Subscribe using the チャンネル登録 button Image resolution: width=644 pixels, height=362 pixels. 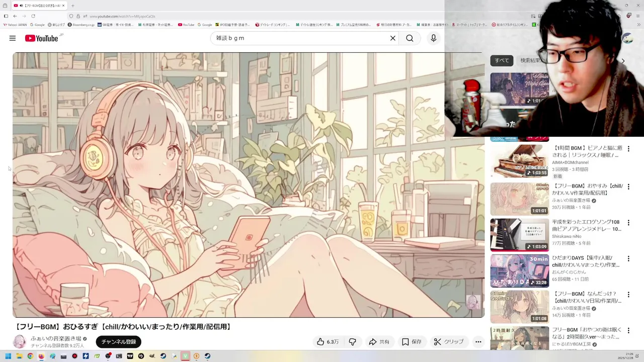119,342
